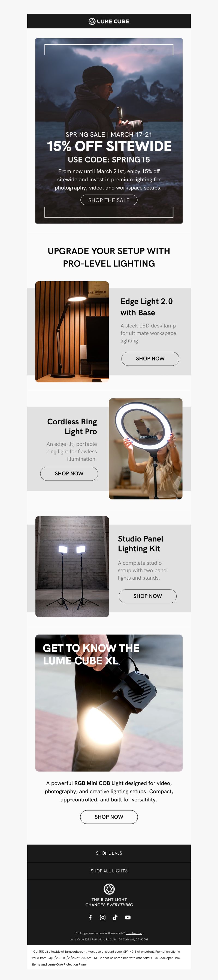Shop now for the Lume Cube XL
Viewport: 218px width, 980px height.
[109, 817]
